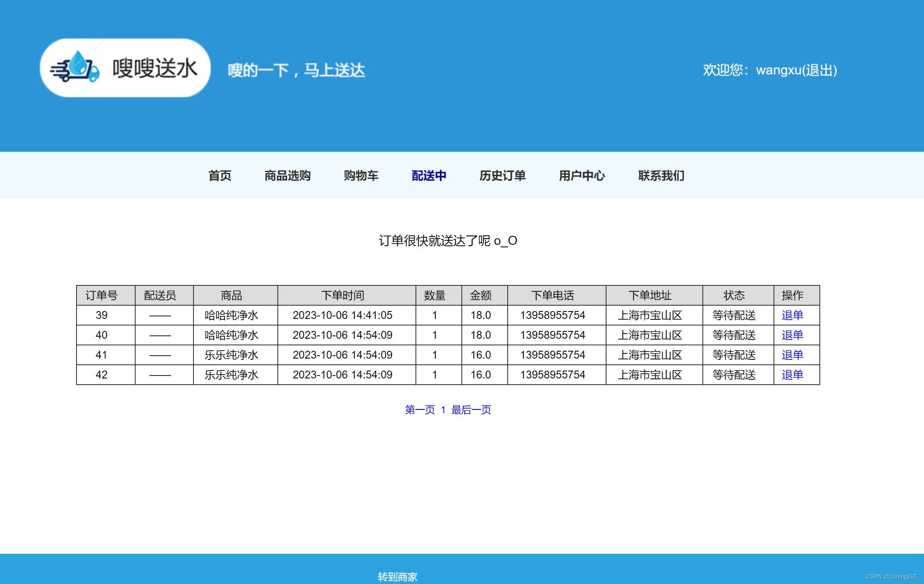Image resolution: width=924 pixels, height=584 pixels.
Task: Open the 首页 home menu item
Action: (220, 176)
